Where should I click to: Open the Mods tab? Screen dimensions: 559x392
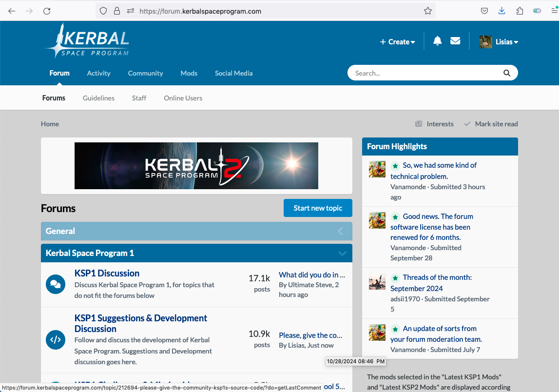[189, 73]
